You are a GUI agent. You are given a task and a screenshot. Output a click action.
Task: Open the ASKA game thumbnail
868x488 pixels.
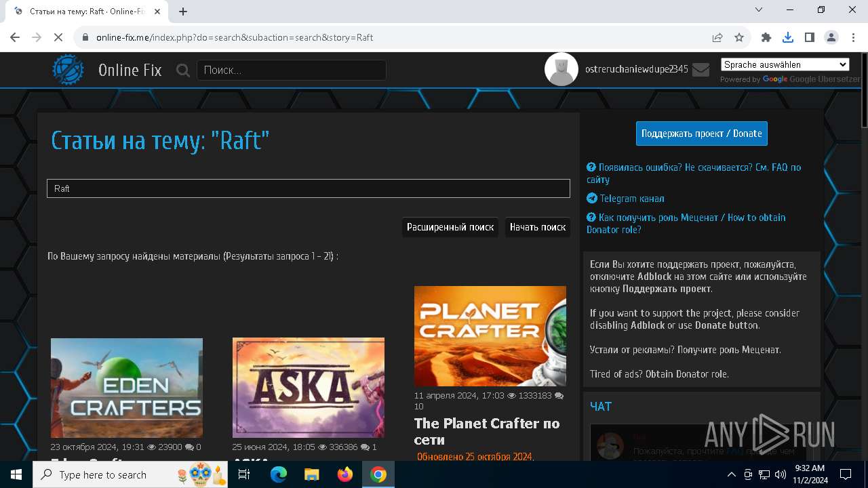point(309,388)
